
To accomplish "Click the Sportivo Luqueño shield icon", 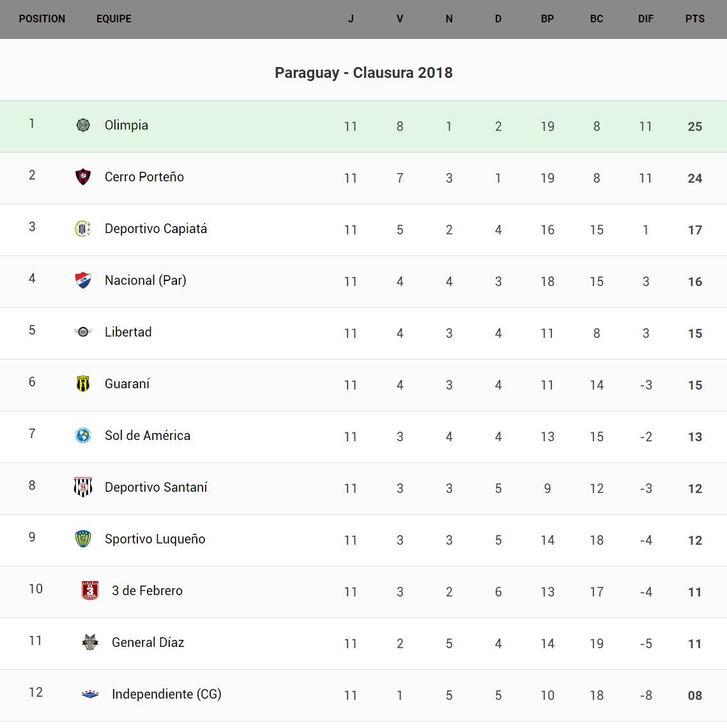I will [x=83, y=539].
